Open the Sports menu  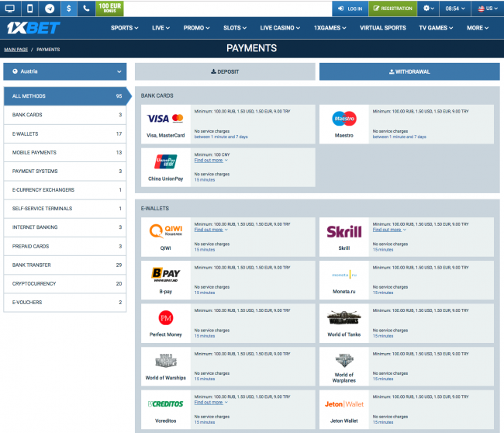[124, 28]
